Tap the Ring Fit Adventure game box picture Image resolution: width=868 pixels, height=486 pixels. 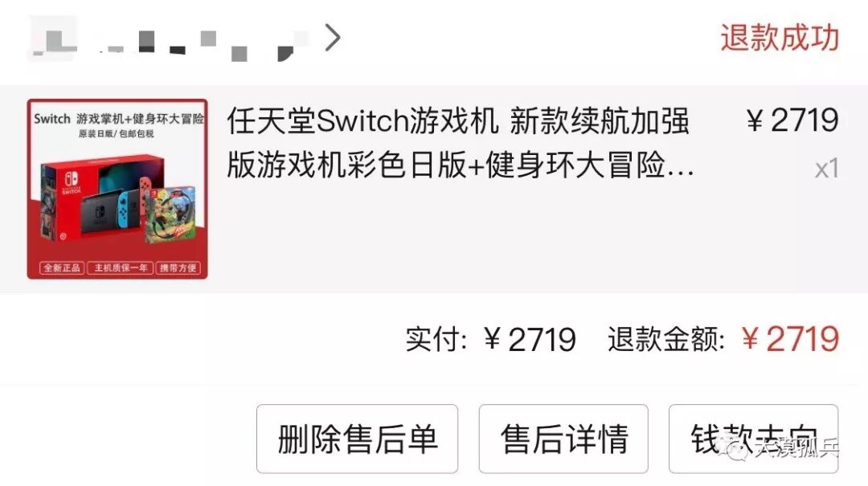pos(170,214)
